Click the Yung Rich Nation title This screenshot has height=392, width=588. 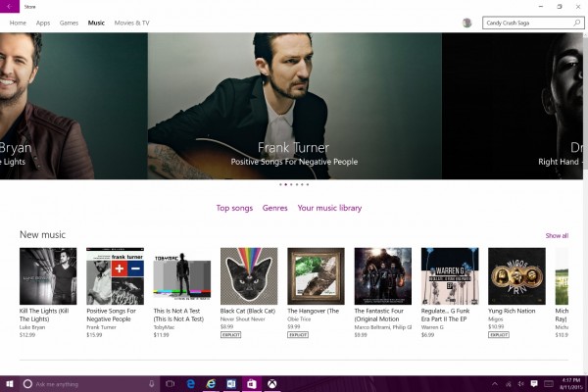tap(512, 311)
